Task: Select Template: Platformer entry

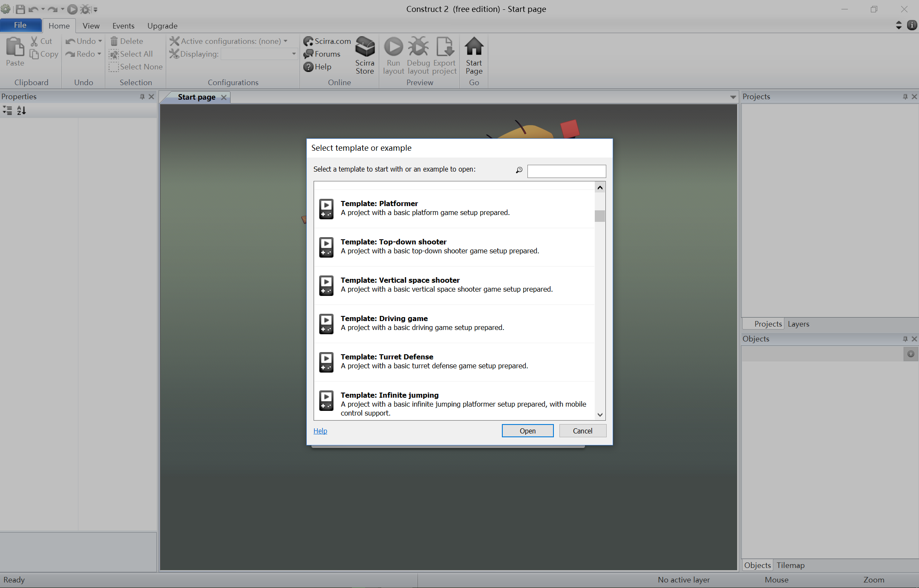Action: click(454, 209)
